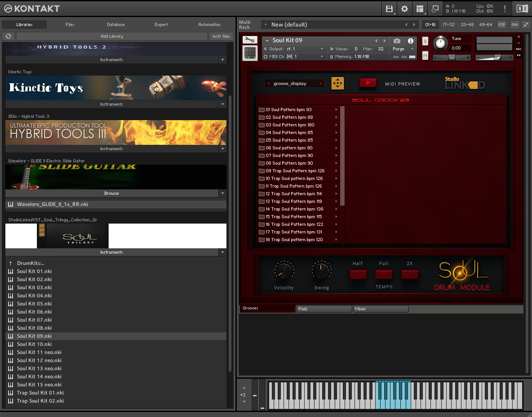The height and width of the screenshot is (417, 532).
Task: Open the Purge menu
Action: tap(403, 49)
